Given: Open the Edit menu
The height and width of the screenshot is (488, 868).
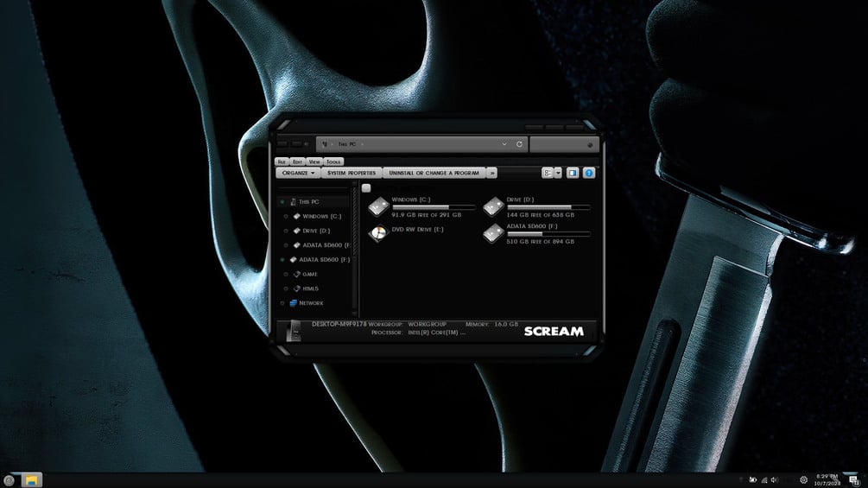Looking at the screenshot, I should (x=297, y=162).
